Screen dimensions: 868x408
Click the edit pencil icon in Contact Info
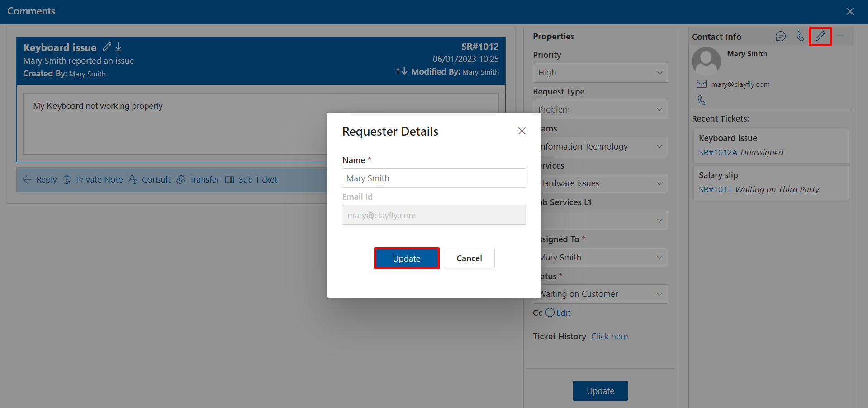point(820,36)
